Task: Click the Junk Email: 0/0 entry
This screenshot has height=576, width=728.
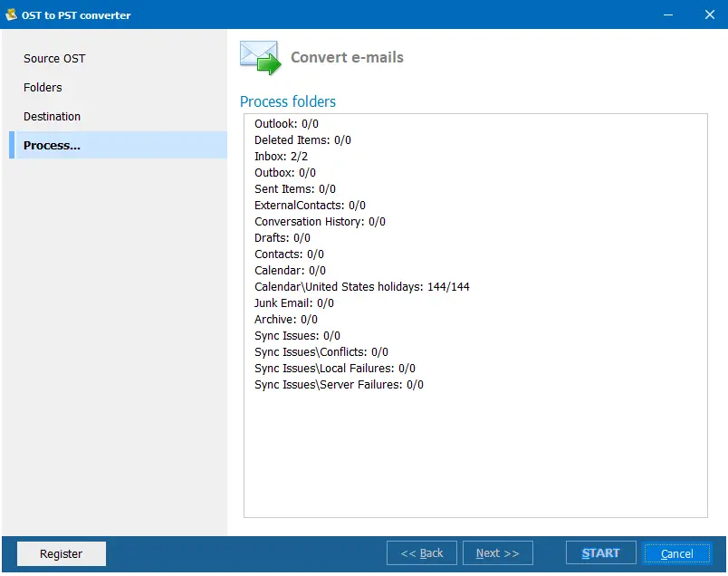Action: (x=293, y=303)
